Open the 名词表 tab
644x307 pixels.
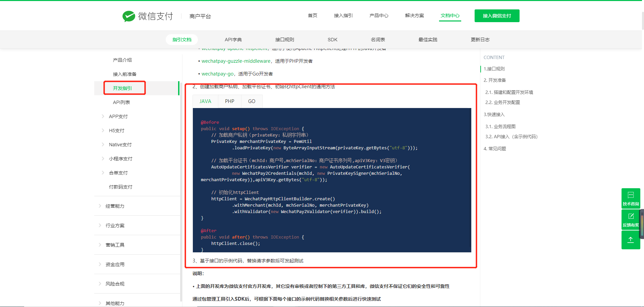coord(378,40)
